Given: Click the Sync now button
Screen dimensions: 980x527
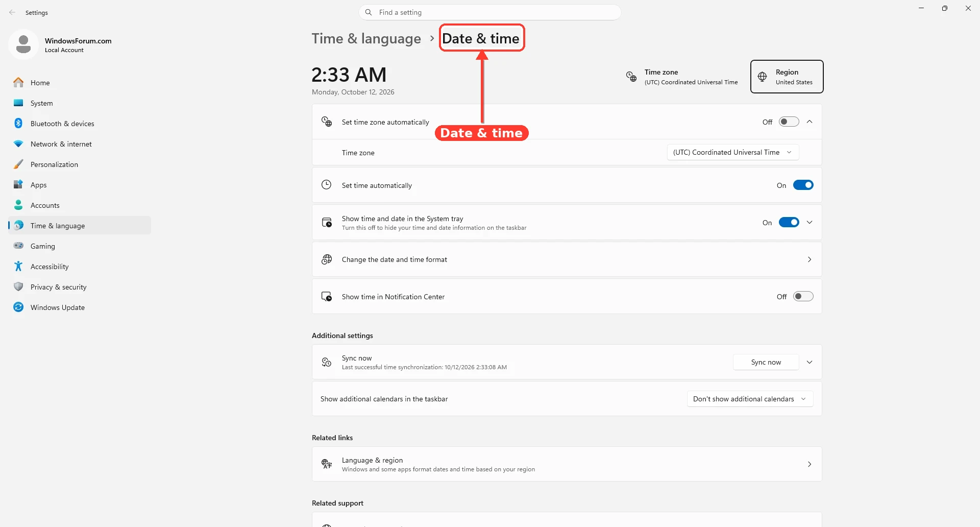Looking at the screenshot, I should tap(766, 362).
